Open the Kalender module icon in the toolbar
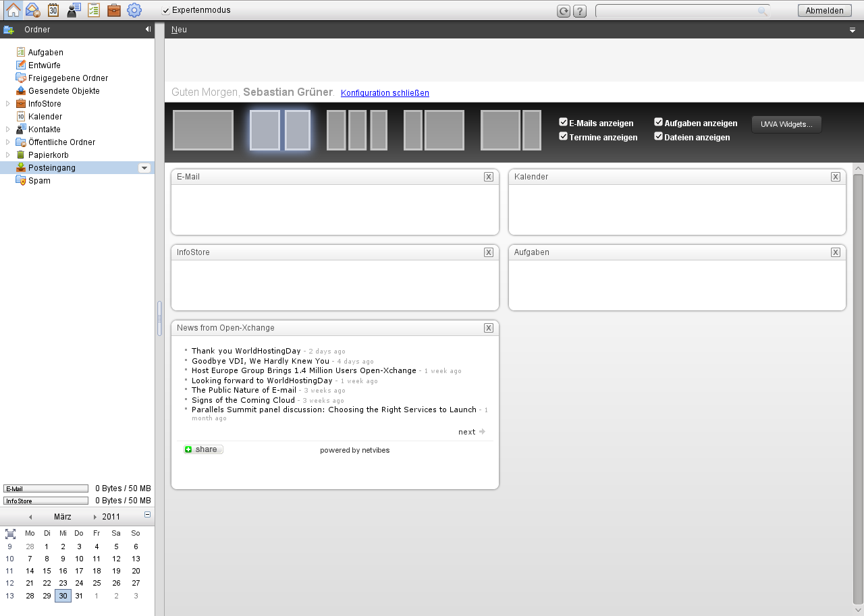 click(53, 9)
